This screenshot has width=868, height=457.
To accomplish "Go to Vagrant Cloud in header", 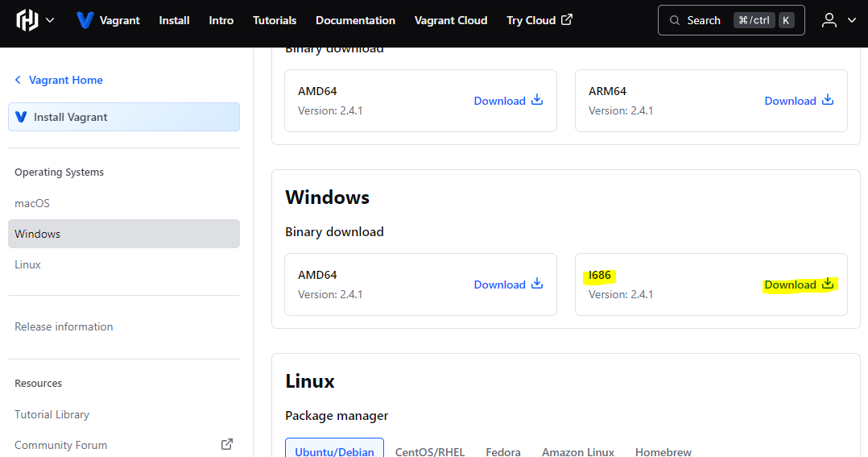I will (x=451, y=20).
